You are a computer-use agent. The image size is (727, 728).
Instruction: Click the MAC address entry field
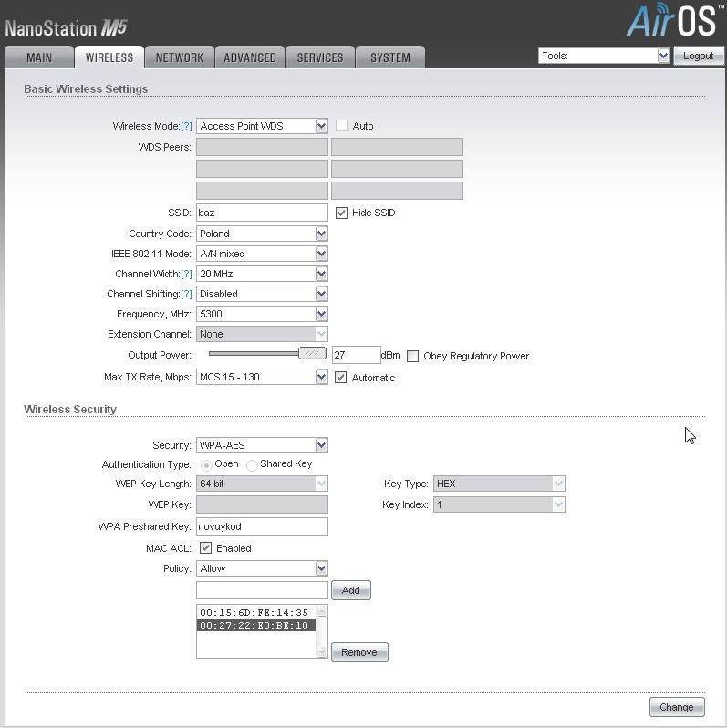[x=262, y=590]
